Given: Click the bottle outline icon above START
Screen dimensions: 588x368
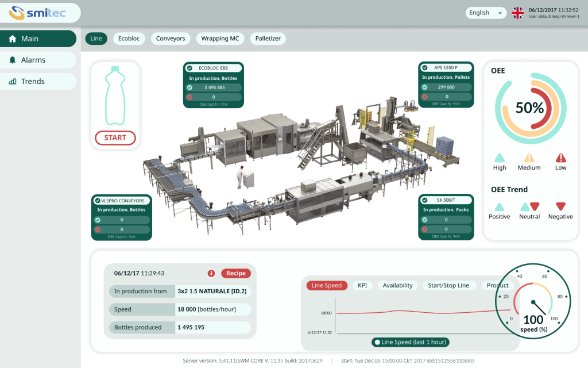Looking at the screenshot, I should click(x=115, y=95).
